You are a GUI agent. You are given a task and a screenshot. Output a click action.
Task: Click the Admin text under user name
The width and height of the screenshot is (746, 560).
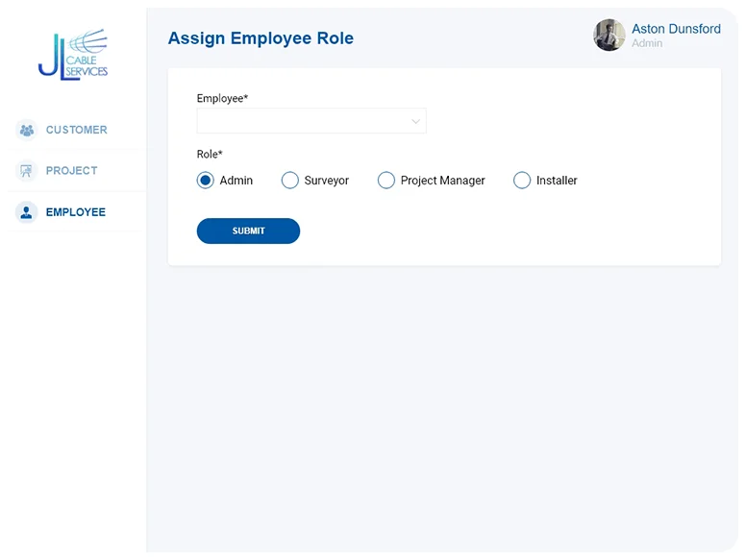[647, 43]
